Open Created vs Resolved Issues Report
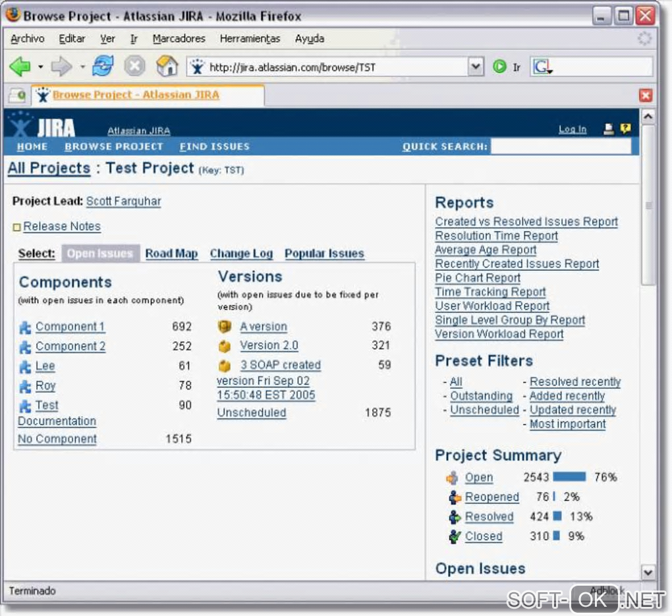The height and width of the screenshot is (616, 672). click(x=526, y=221)
